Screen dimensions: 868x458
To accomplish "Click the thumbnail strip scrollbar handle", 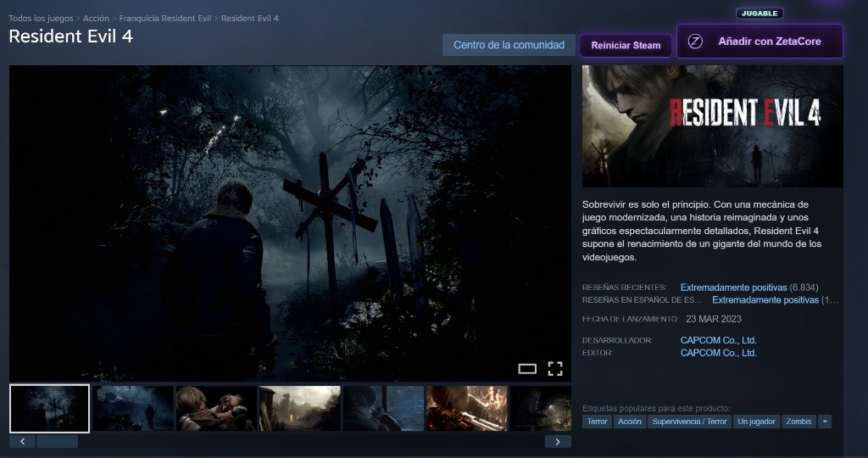I will pos(57,441).
